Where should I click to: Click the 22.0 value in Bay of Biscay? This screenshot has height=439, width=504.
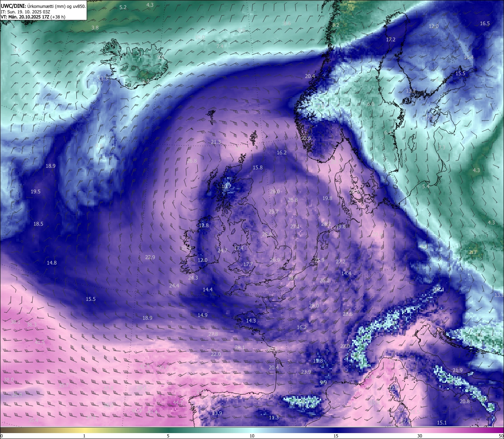(x=216, y=354)
